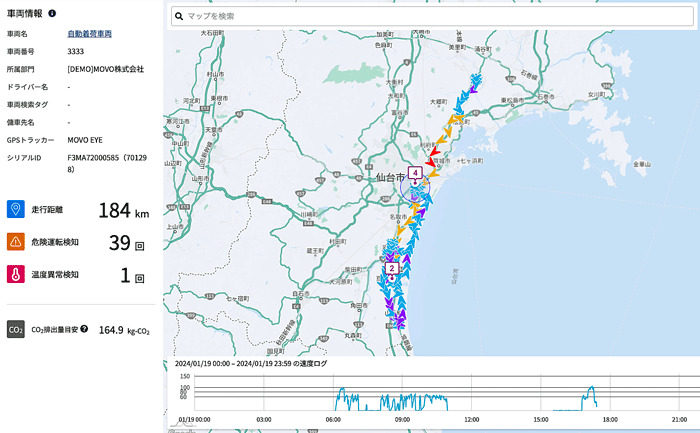Click the 21:00 tick on the speed chart

point(679,420)
